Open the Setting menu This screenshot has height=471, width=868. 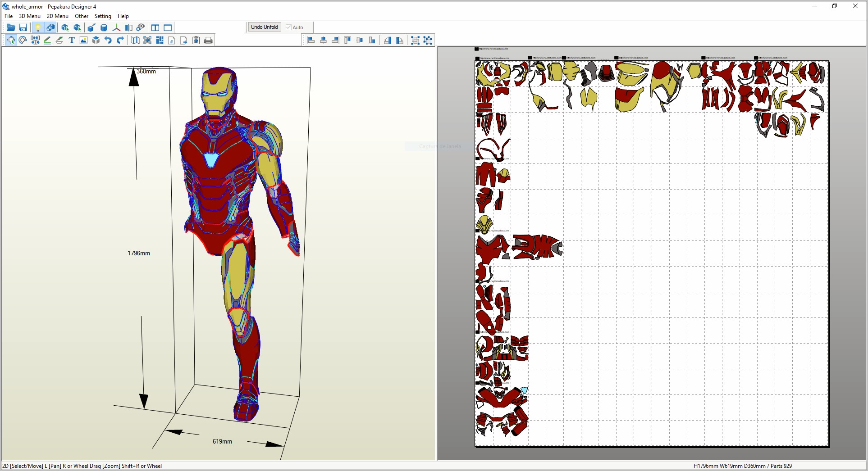pos(103,16)
